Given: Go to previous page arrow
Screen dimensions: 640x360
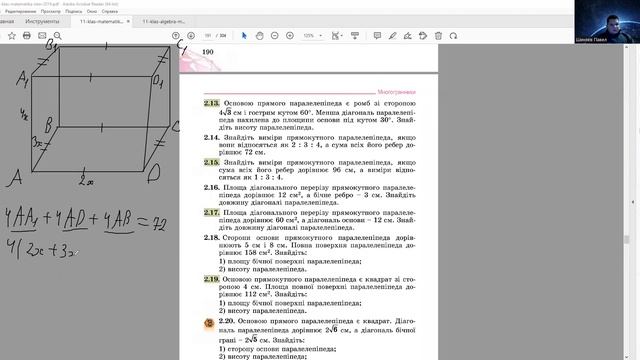Looking at the screenshot, I should 176,36.
